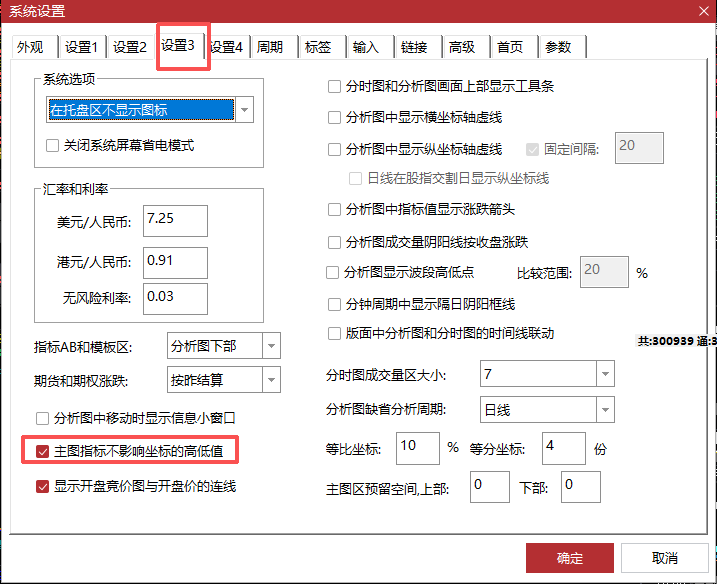Open the 输入 tab

[370, 47]
